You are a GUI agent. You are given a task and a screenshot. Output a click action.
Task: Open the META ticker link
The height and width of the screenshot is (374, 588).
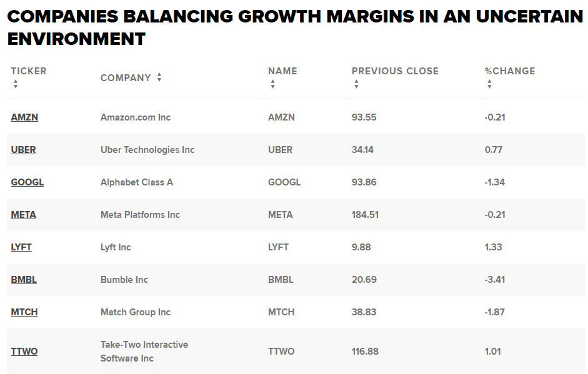click(x=24, y=215)
